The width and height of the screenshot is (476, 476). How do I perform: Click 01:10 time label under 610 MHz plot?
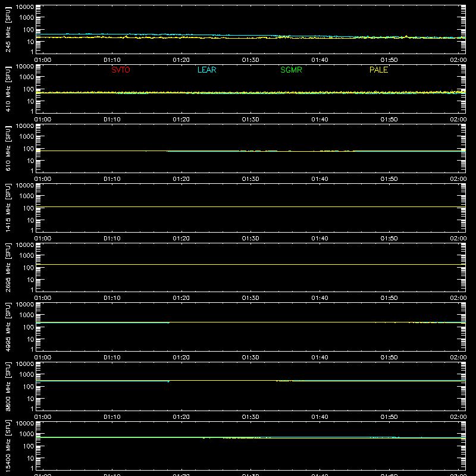(x=112, y=179)
